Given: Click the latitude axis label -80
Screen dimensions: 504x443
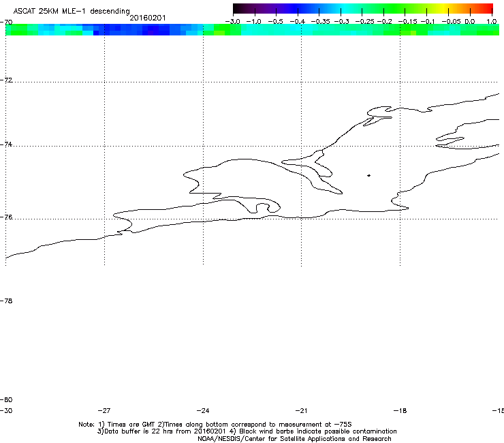Looking at the screenshot, I should coord(6,399).
